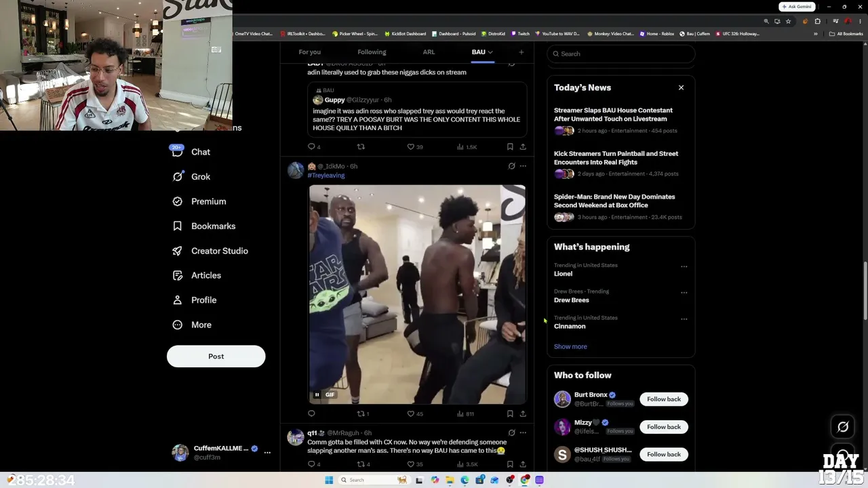Like the _IdkMo GIF post with 45 likes
868x488 pixels.
tap(410, 413)
